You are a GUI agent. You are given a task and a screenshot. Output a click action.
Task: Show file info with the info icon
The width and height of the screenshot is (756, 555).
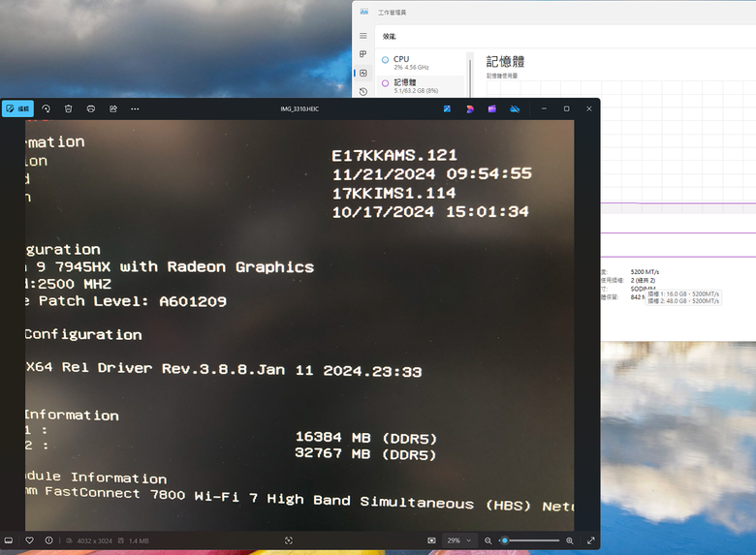coord(49,540)
